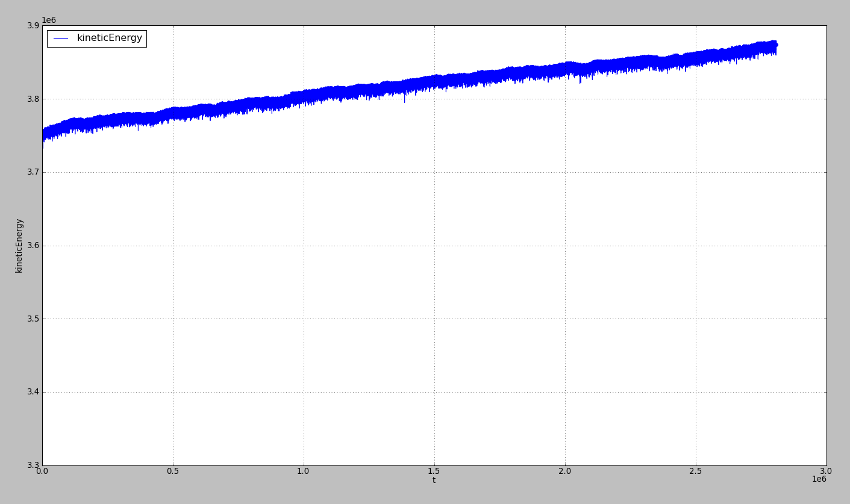Click the 3.5 y-axis tick label
Screen dimensions: 850x504
tap(33, 319)
